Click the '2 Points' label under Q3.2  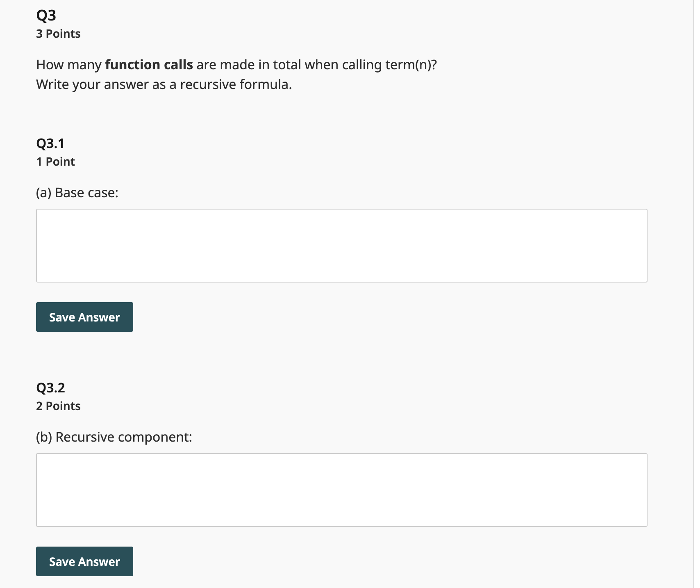click(58, 406)
